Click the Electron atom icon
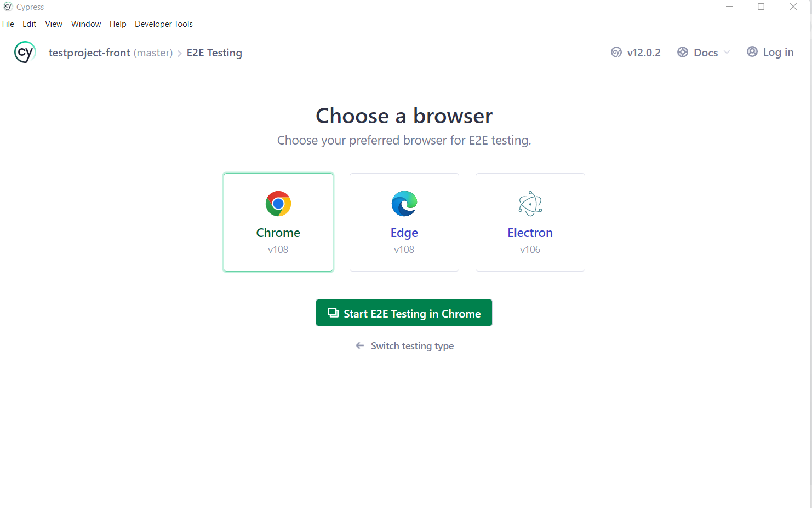This screenshot has height=508, width=812. click(530, 203)
